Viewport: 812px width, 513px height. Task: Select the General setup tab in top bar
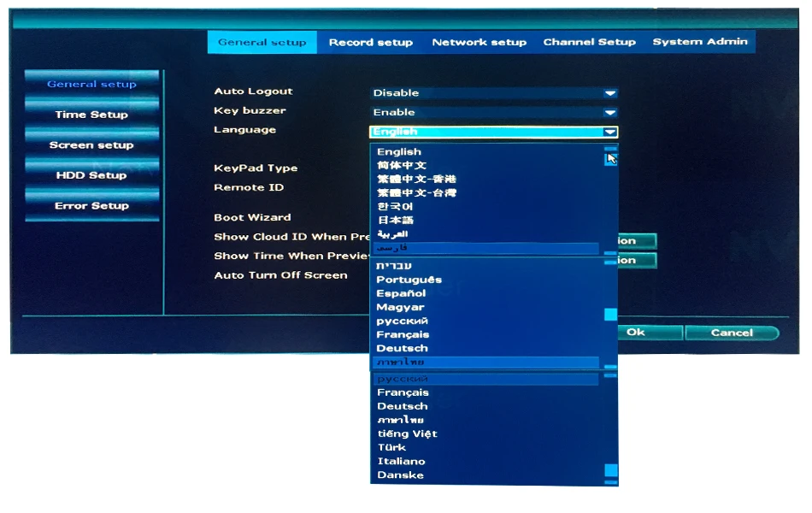(x=262, y=42)
